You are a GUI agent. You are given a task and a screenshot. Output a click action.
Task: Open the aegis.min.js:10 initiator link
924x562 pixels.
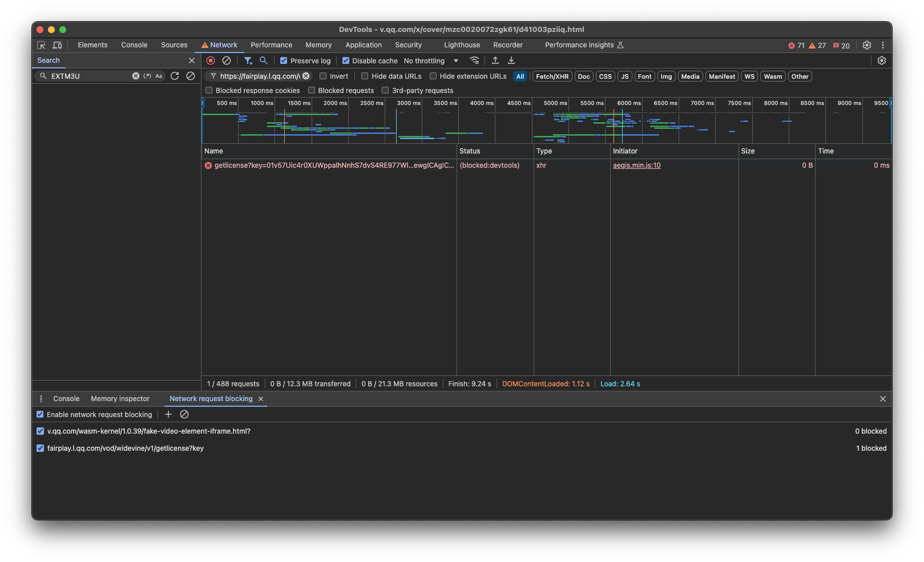(x=636, y=165)
